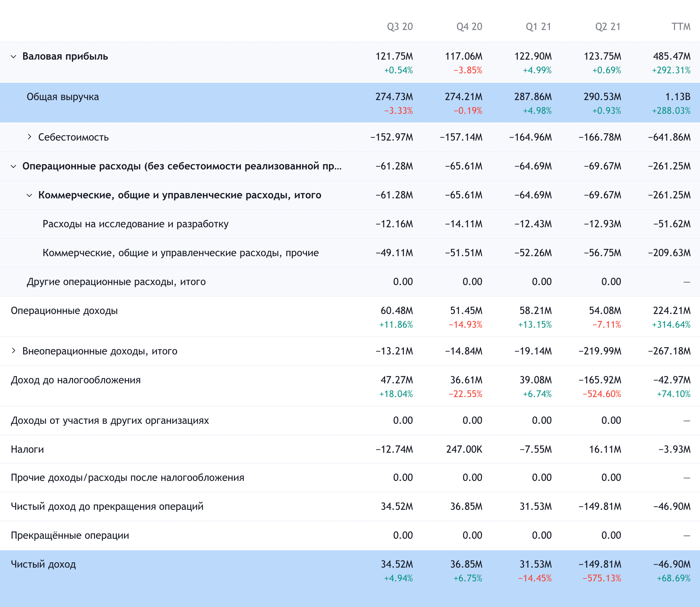
Task: Click gross profit value 121.75M
Action: click(x=394, y=56)
